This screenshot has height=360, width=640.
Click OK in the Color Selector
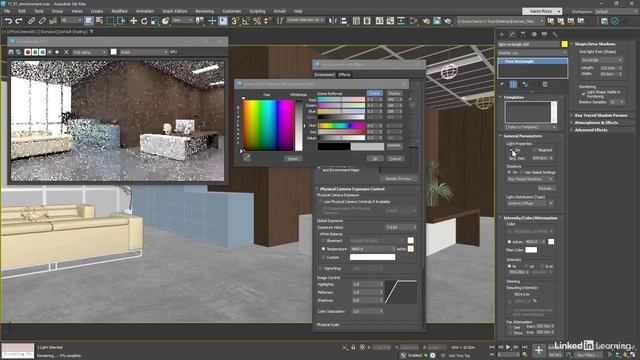coord(374,158)
